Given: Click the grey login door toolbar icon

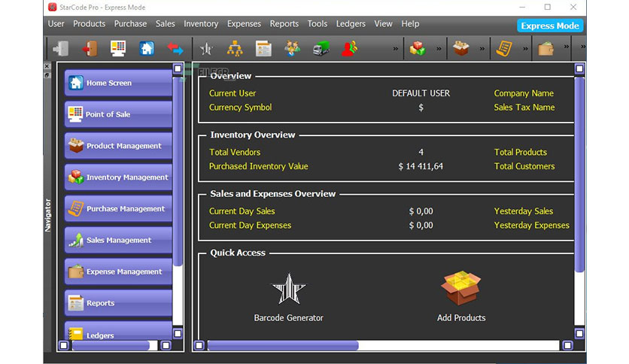Looking at the screenshot, I should tap(61, 48).
